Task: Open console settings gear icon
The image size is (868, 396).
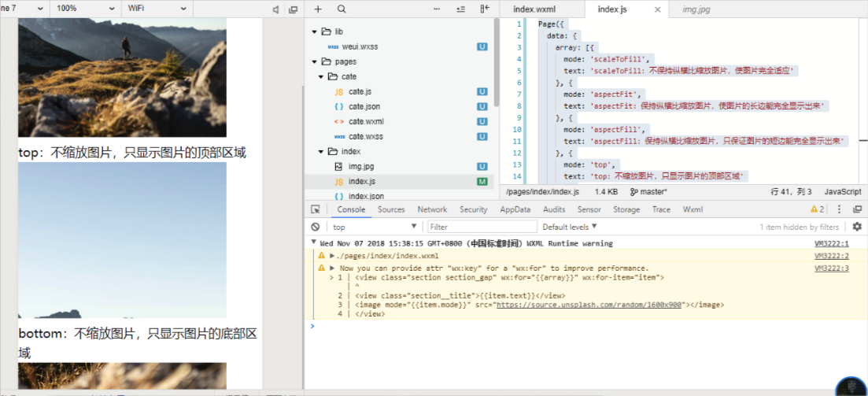Action: 857,227
